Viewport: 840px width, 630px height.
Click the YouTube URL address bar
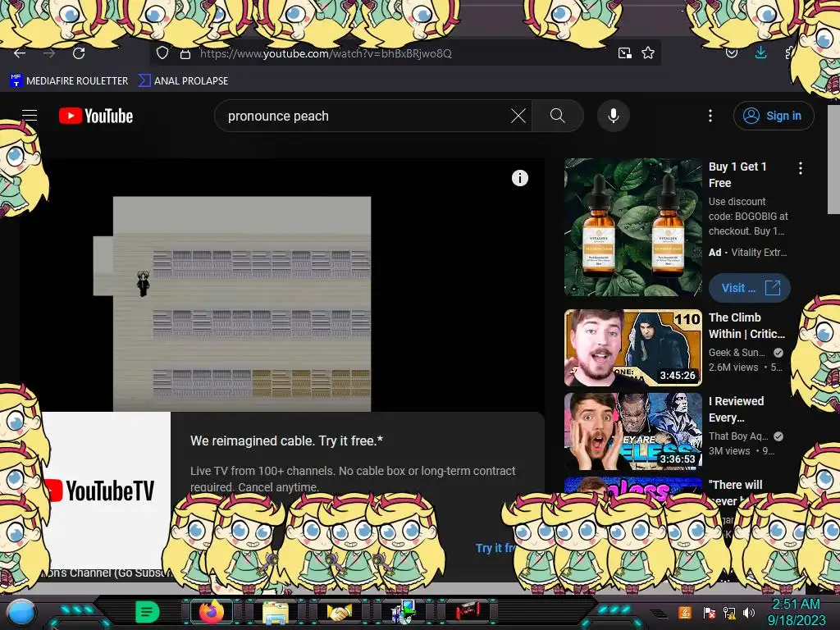(404, 53)
